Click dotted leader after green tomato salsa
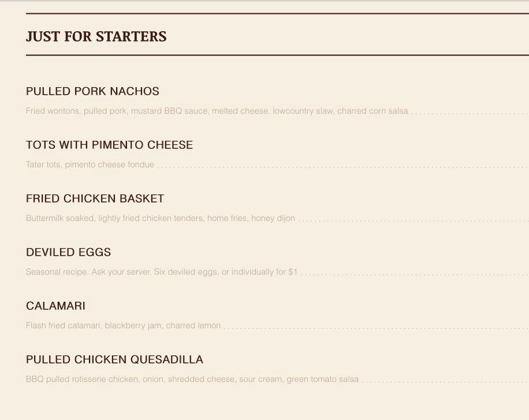The width and height of the screenshot is (529, 420). 445,381
